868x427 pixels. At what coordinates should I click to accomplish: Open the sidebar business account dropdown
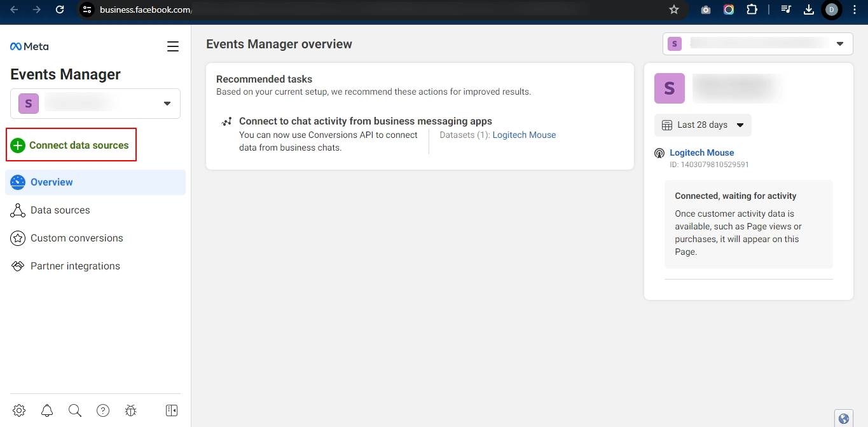click(x=95, y=104)
